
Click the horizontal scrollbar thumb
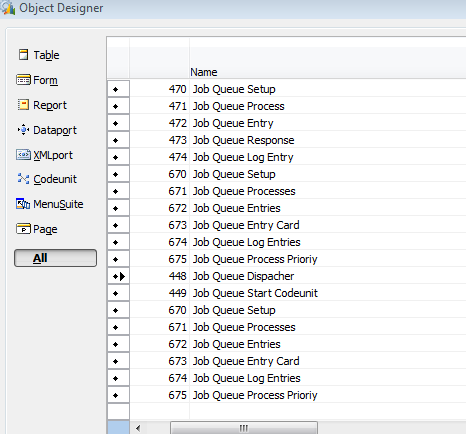(244, 428)
